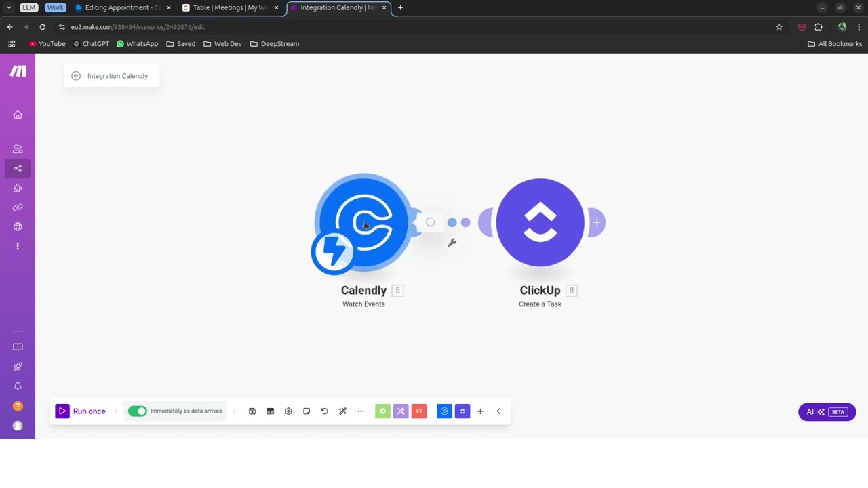The width and height of the screenshot is (868, 488).
Task: Open the Help question mark icon
Action: pos(18,406)
